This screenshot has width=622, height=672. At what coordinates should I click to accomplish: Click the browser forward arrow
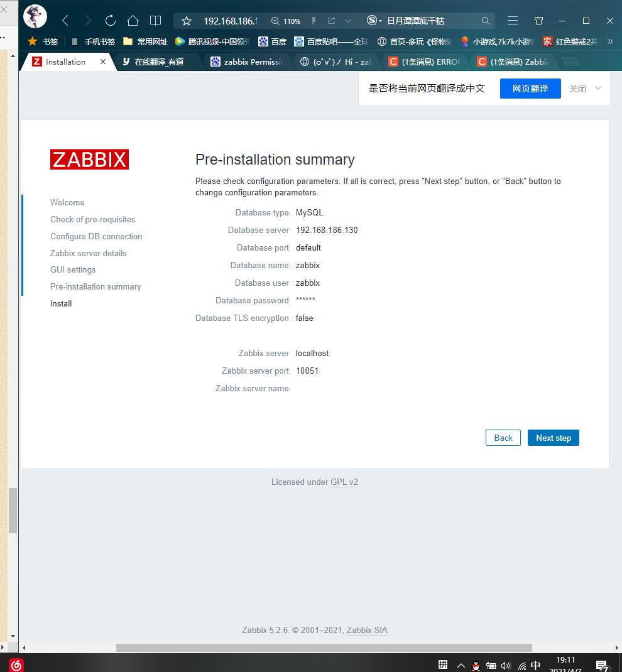[88, 21]
